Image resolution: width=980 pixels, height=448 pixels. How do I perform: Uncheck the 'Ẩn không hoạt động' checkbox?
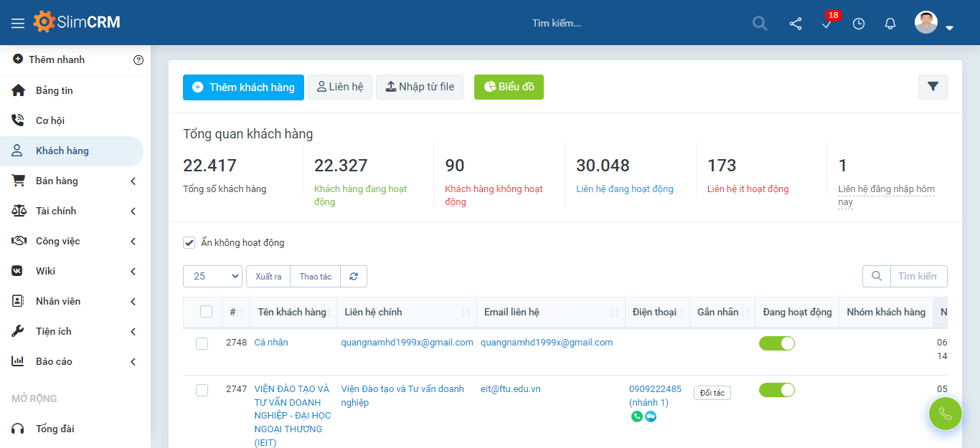[x=189, y=242]
